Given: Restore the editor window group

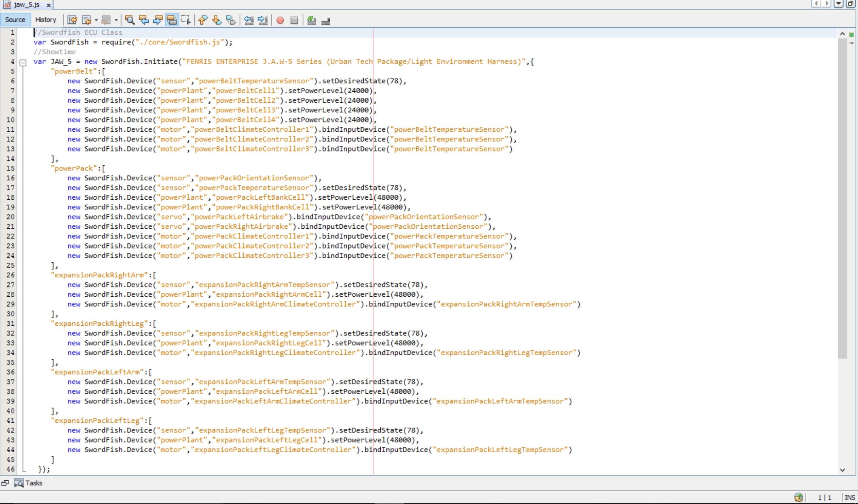Looking at the screenshot, I should (x=850, y=4).
